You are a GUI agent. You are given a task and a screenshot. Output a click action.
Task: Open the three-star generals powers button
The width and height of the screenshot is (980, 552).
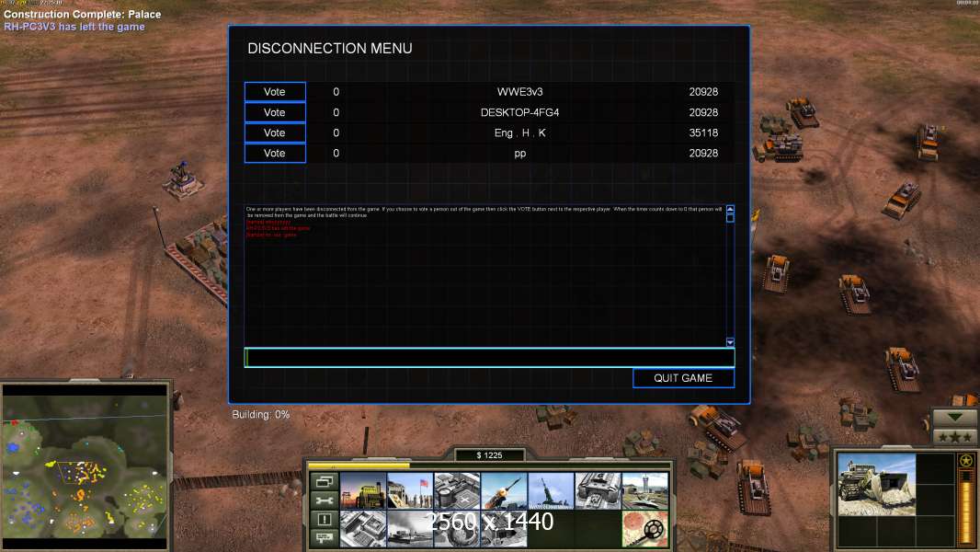954,437
